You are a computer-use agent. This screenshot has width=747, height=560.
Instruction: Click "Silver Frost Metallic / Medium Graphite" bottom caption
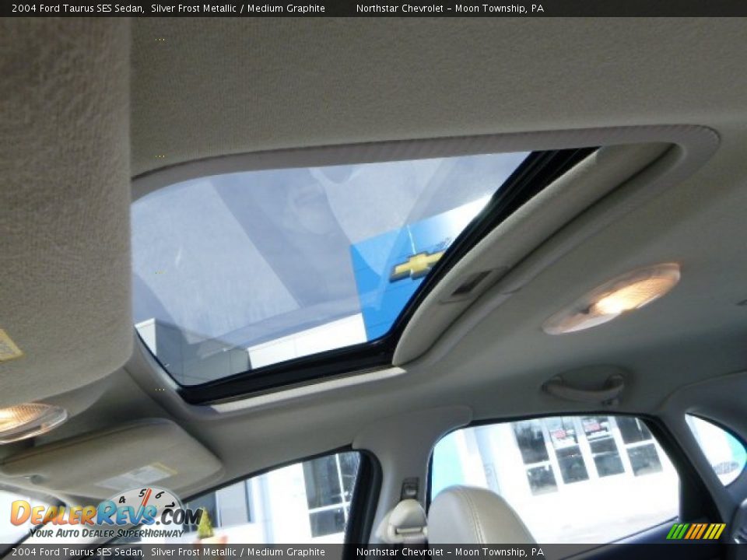coord(238,552)
